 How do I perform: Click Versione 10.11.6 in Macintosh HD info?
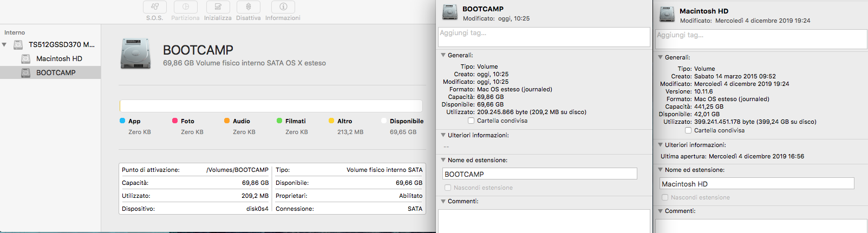pos(703,91)
